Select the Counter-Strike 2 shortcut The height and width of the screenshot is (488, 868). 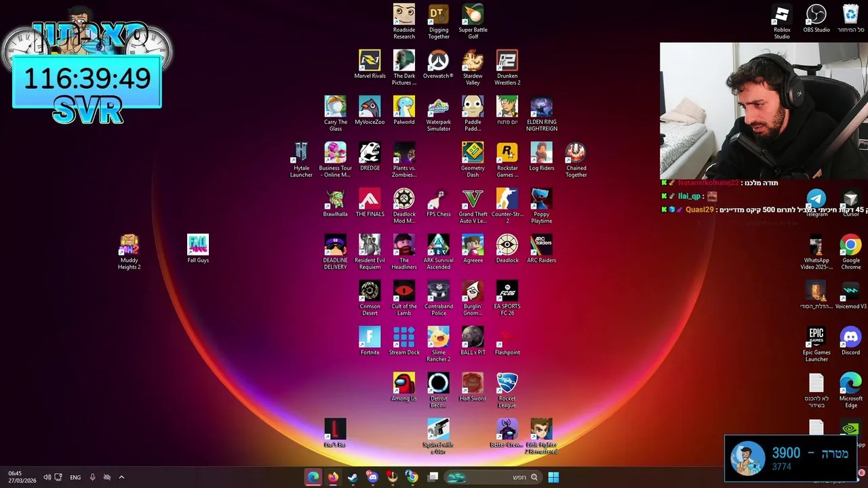[507, 206]
